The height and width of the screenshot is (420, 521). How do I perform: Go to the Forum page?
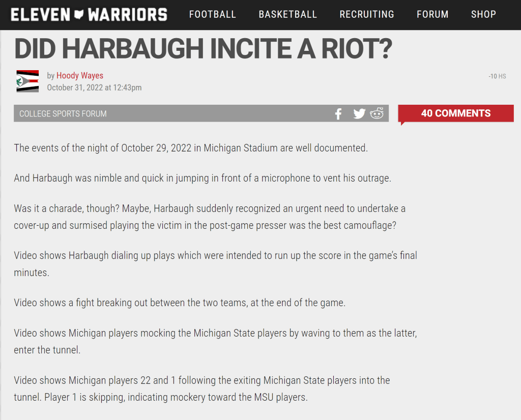tap(432, 14)
